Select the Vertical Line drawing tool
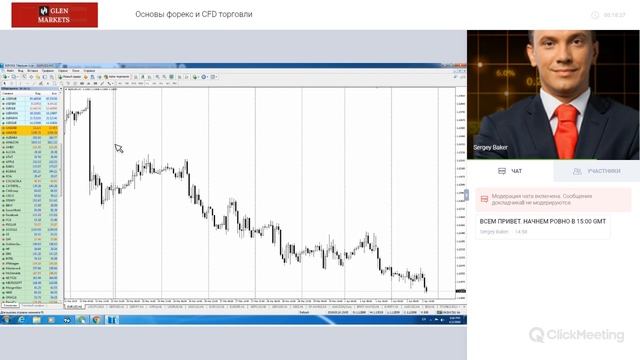The width and height of the screenshot is (640, 360). [x=20, y=83]
